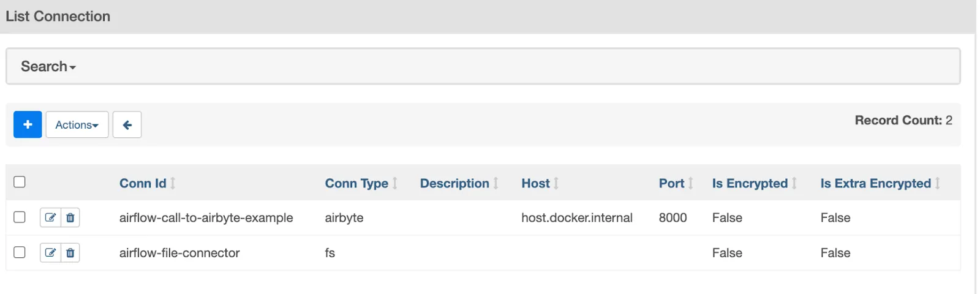Click the sort arrows beside Conn Id
This screenshot has width=980, height=294.
point(173,183)
